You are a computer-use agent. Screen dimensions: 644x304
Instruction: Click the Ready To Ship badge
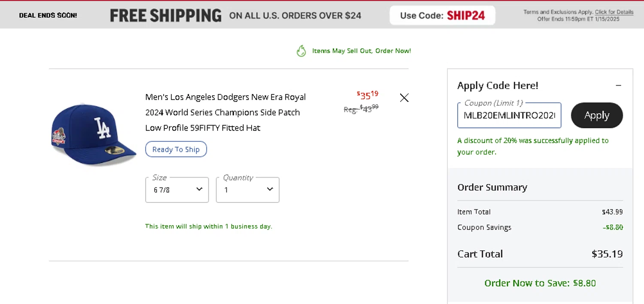click(176, 149)
